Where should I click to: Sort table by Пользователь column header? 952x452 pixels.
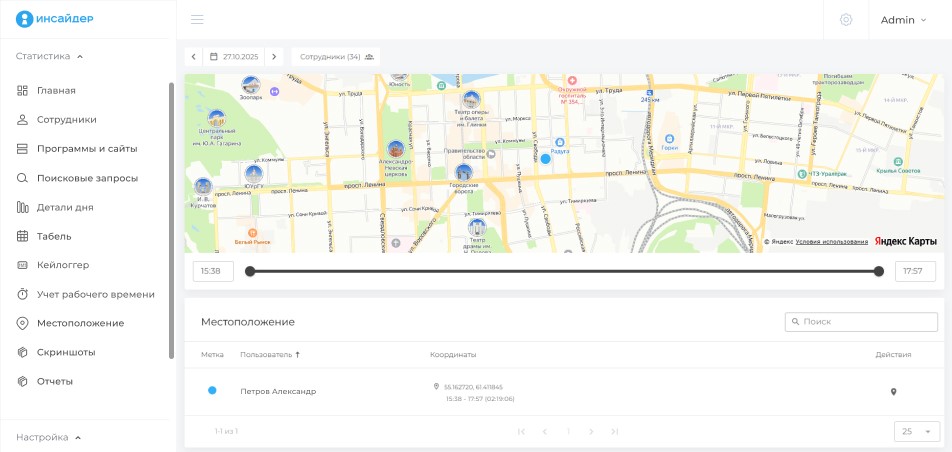(x=268, y=355)
